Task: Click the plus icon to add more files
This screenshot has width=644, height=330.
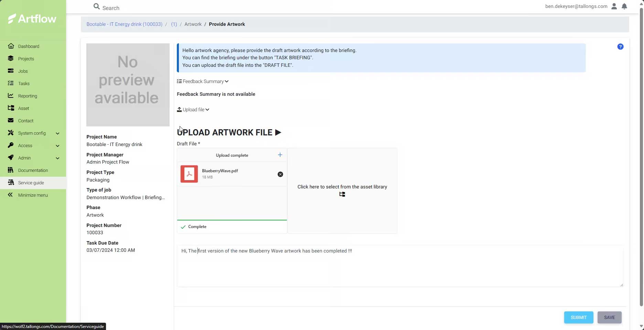Action: (280, 155)
